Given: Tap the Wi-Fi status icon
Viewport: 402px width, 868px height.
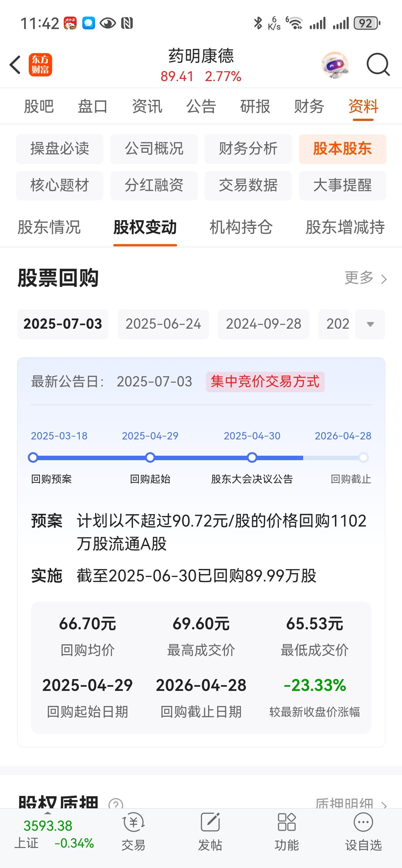Looking at the screenshot, I should coord(294,23).
